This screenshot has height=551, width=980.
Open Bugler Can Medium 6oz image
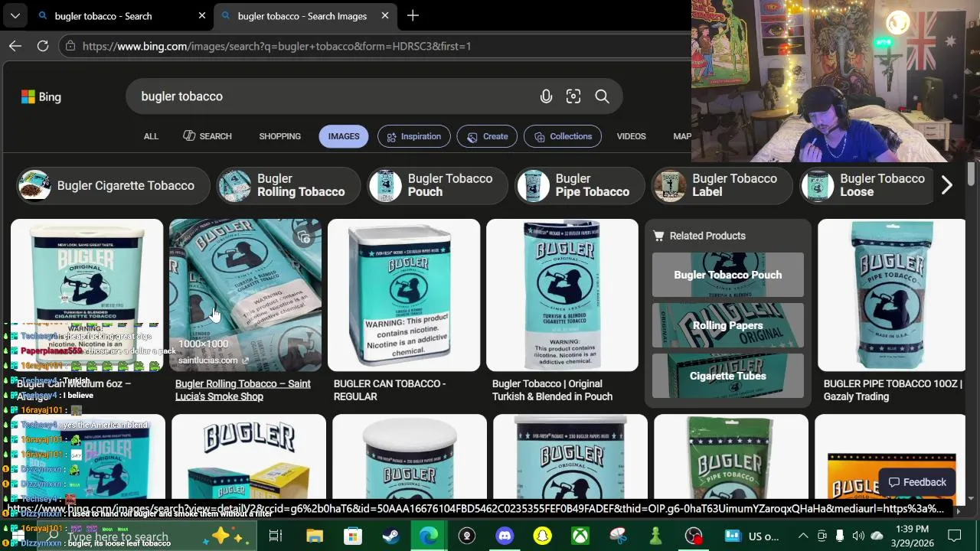coord(87,295)
